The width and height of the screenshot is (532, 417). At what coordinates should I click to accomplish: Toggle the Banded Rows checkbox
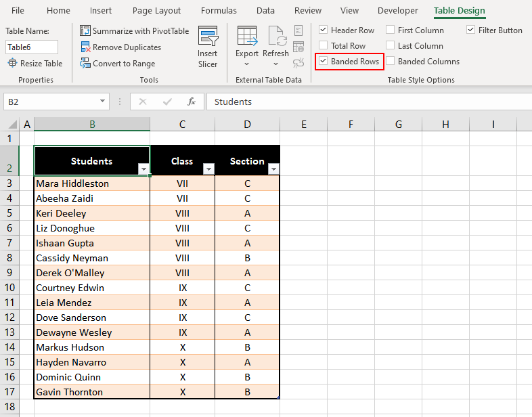[324, 61]
